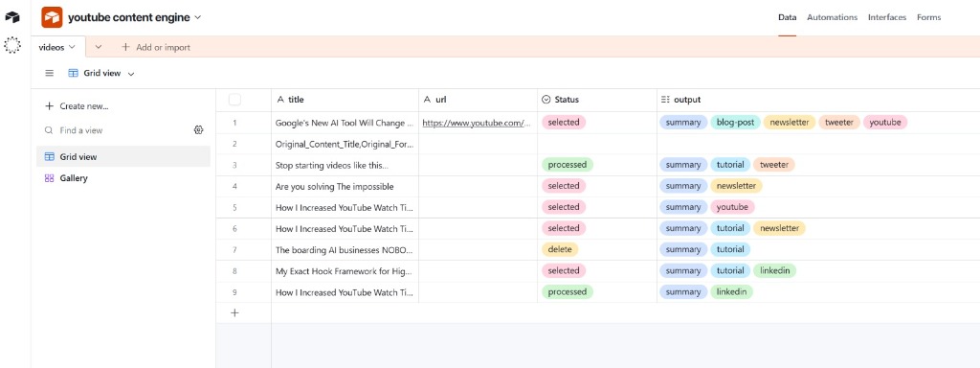Click the blog-post tag in row 1
This screenshot has width=980, height=368.
(735, 123)
